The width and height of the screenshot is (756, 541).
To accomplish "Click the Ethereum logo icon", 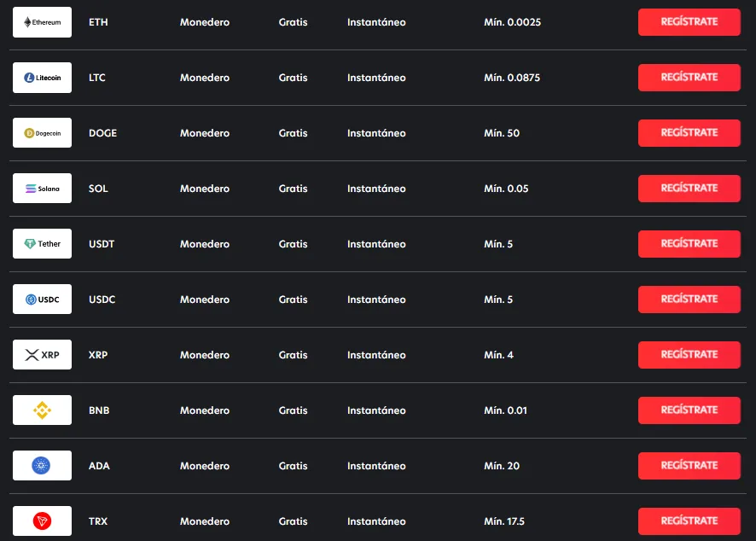I will click(x=42, y=22).
